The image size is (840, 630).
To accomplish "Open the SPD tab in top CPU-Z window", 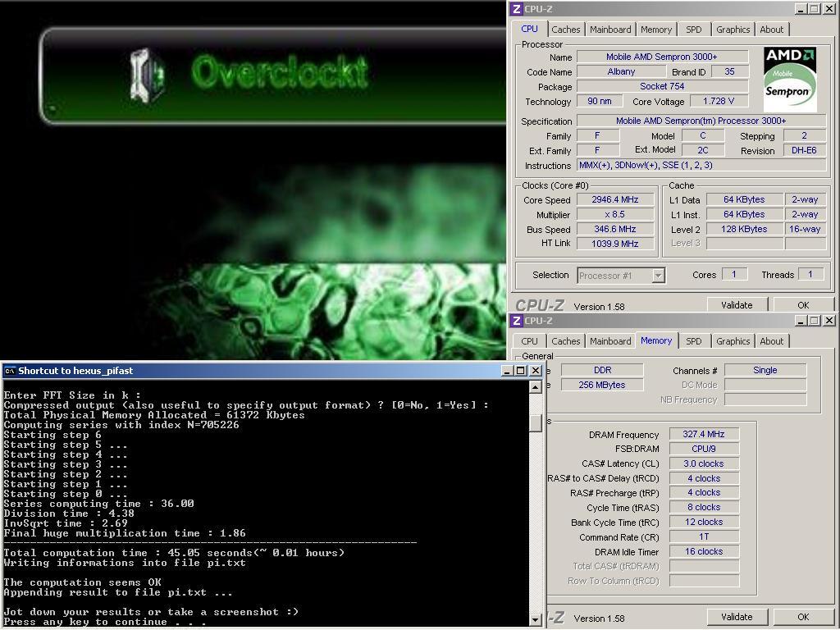I will coord(693,30).
